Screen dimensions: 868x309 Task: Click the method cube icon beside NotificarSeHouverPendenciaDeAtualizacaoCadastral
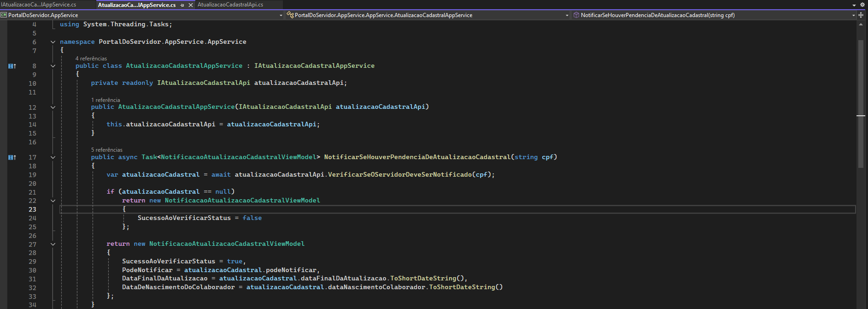pos(576,15)
